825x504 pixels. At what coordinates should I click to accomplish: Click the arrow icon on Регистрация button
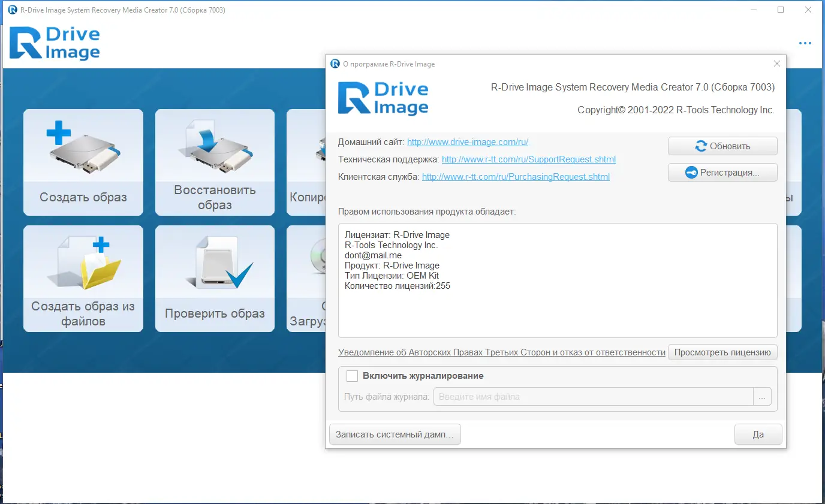[x=692, y=172]
